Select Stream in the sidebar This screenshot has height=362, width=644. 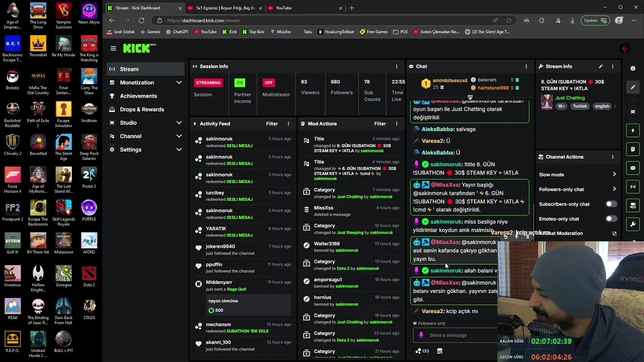tap(145, 69)
